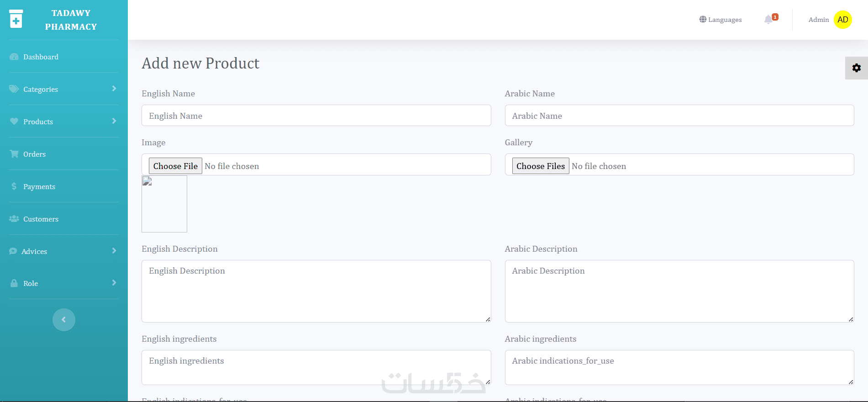The width and height of the screenshot is (868, 402).
Task: Click the yellow AD admin avatar
Action: click(842, 20)
